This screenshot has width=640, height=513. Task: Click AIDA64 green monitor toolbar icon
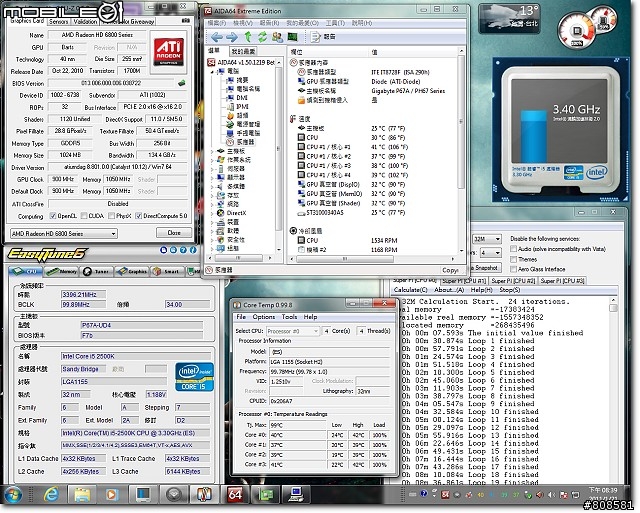pyautogui.click(x=293, y=37)
